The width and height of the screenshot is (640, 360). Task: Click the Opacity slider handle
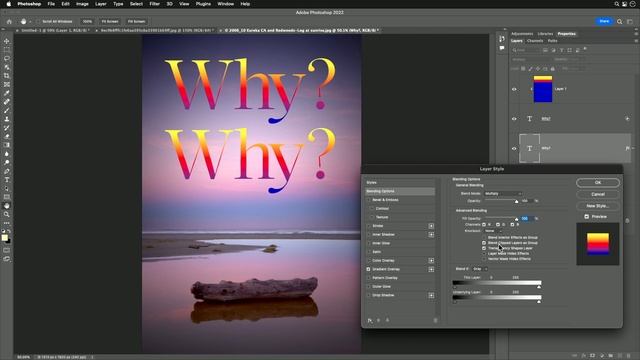click(x=516, y=202)
